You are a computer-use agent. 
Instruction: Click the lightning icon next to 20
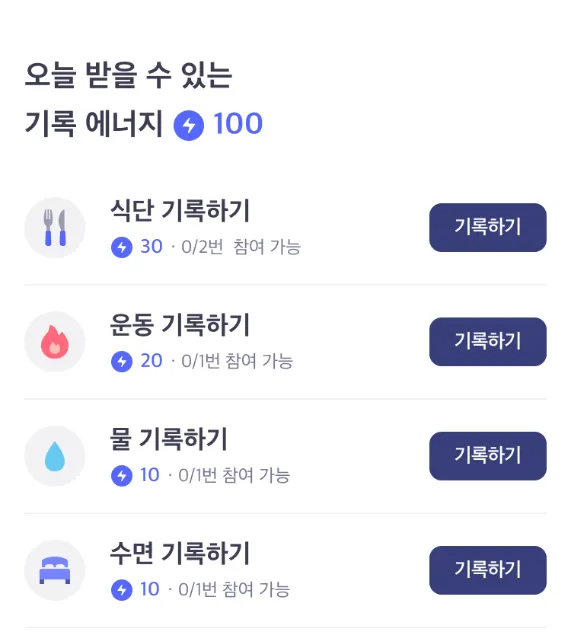tap(122, 361)
